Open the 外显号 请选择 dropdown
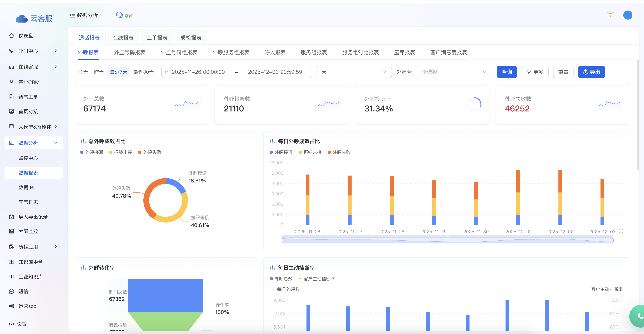 click(454, 72)
